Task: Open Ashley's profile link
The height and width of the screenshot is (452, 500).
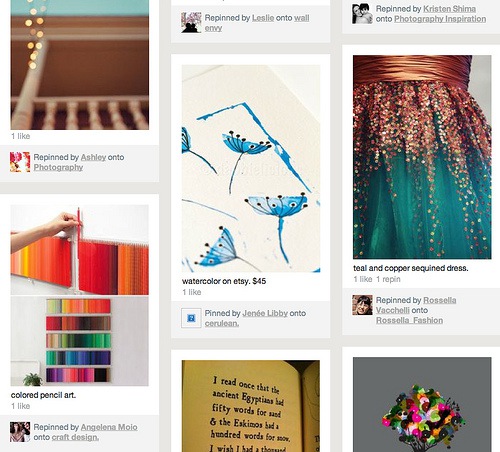Action: click(93, 157)
